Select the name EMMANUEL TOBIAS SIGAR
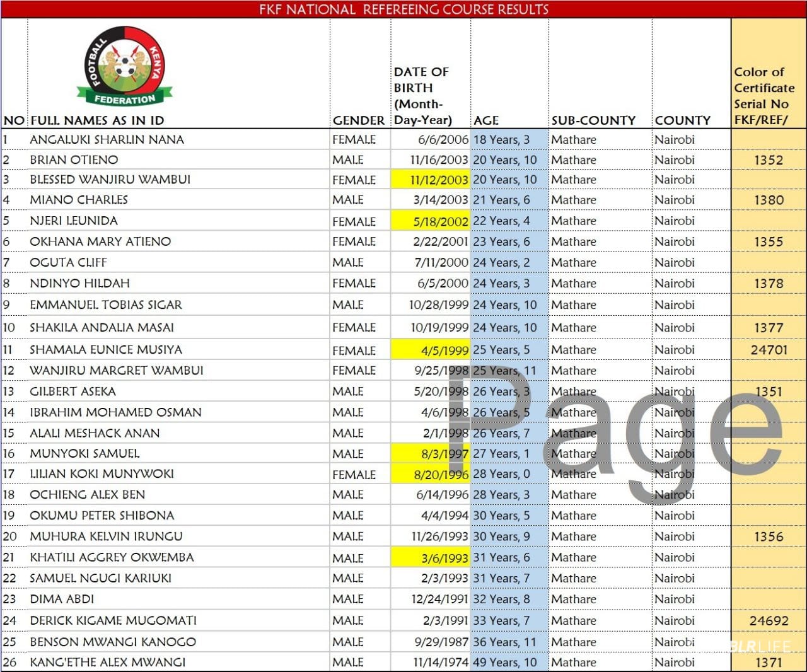The image size is (807, 672). pos(106,304)
